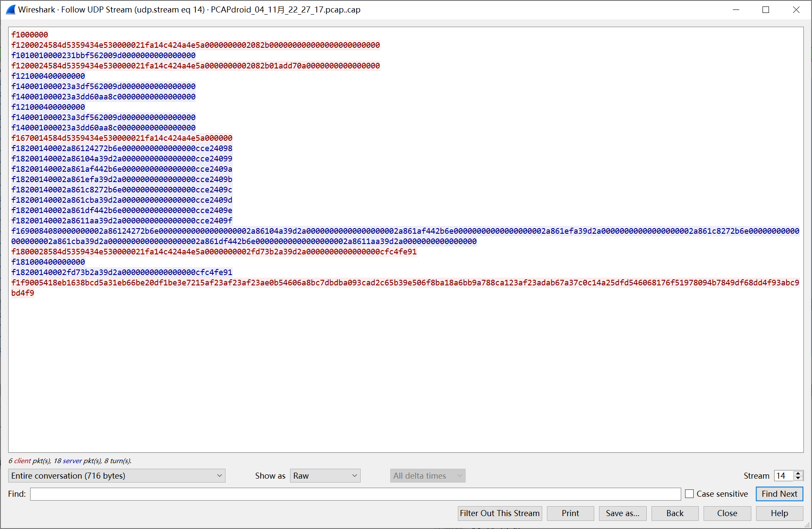The height and width of the screenshot is (529, 812).
Task: Open the All delta times dropdown
Action: pos(428,476)
